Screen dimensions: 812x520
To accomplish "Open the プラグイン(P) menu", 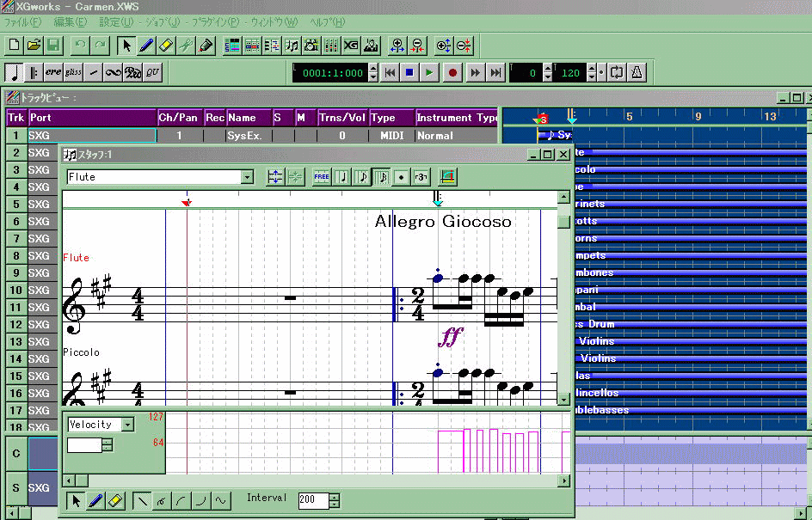I will pyautogui.click(x=216, y=22).
